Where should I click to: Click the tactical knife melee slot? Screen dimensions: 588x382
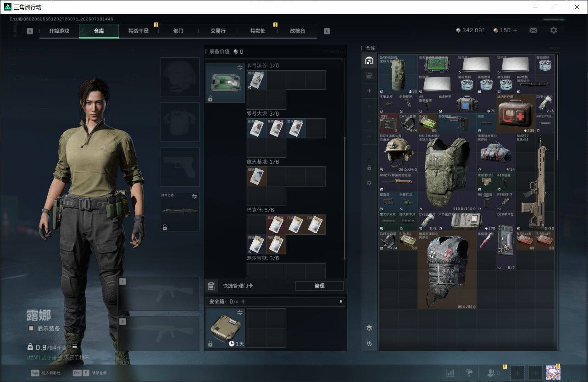[179, 212]
